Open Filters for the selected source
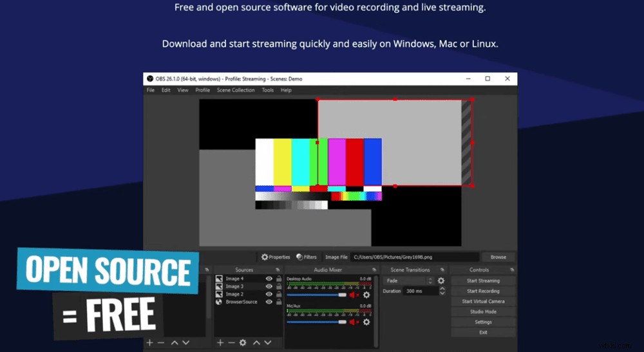644x352 pixels. tap(307, 257)
